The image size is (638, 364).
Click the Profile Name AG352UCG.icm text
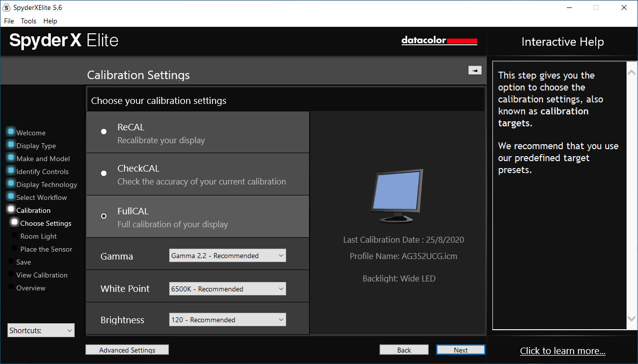tap(404, 256)
